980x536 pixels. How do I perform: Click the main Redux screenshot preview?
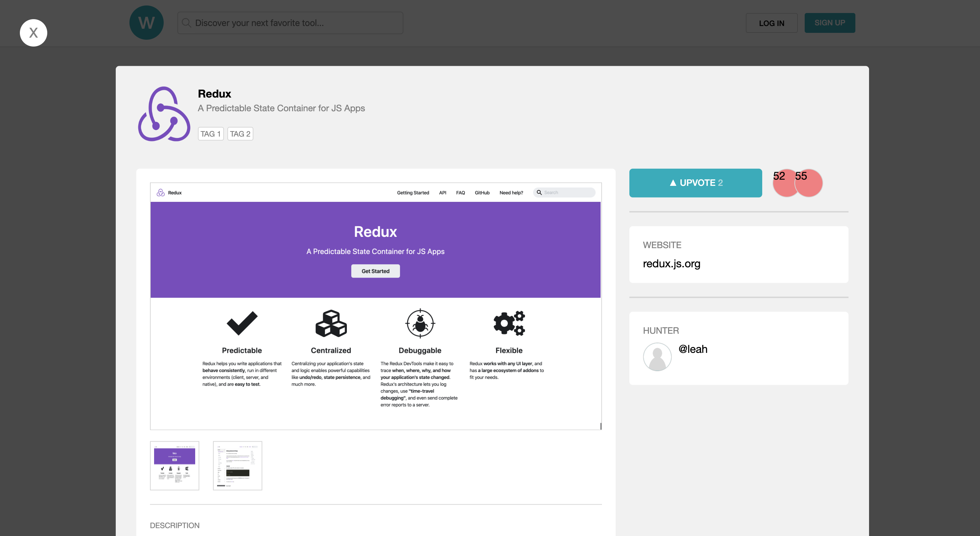[376, 306]
